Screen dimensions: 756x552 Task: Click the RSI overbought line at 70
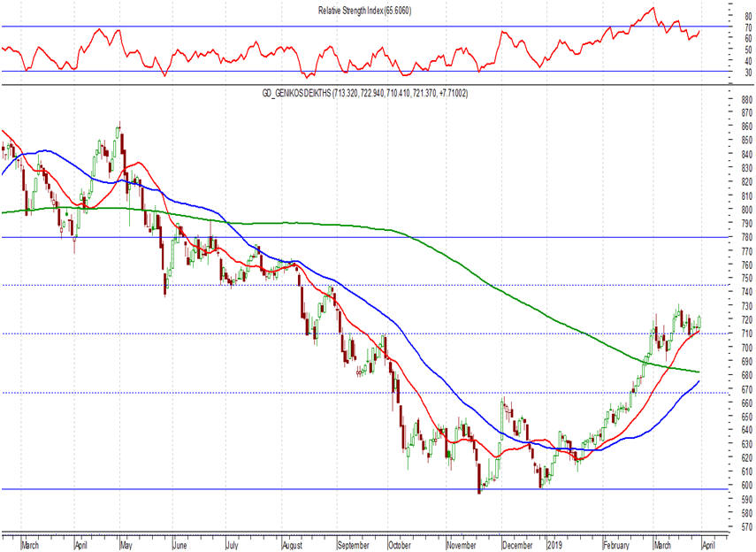[354, 27]
